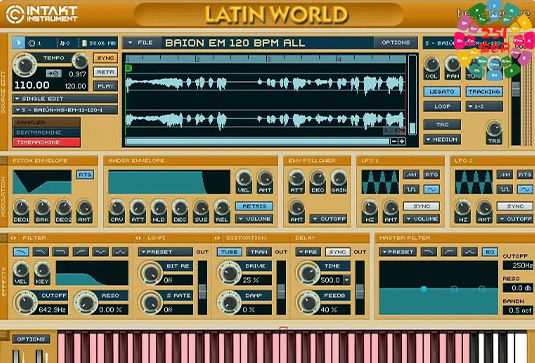Open the Master Filter PRESET dropdown

[x=398, y=252]
